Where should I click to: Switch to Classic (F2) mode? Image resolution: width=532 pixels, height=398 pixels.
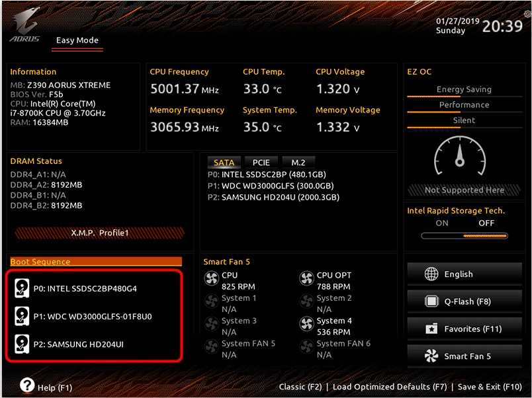click(300, 387)
